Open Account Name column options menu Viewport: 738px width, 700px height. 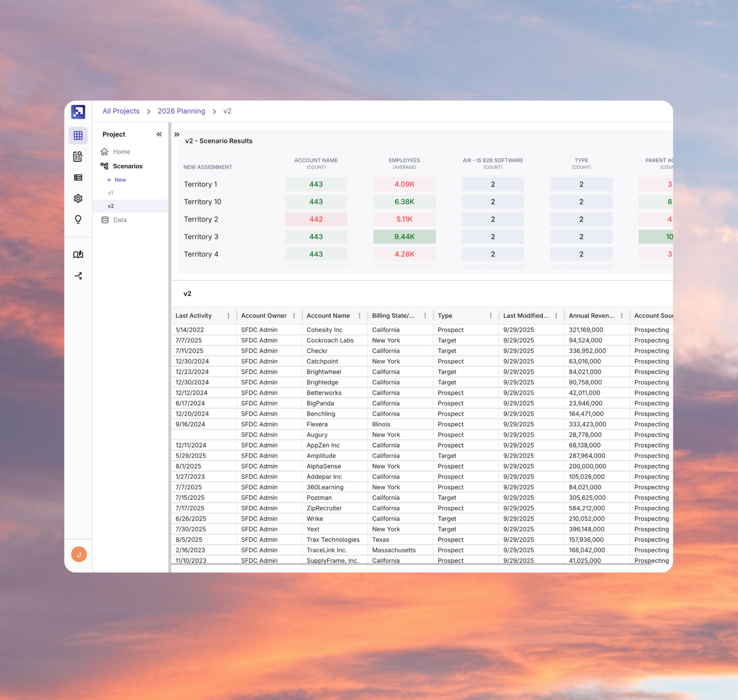[x=359, y=316]
